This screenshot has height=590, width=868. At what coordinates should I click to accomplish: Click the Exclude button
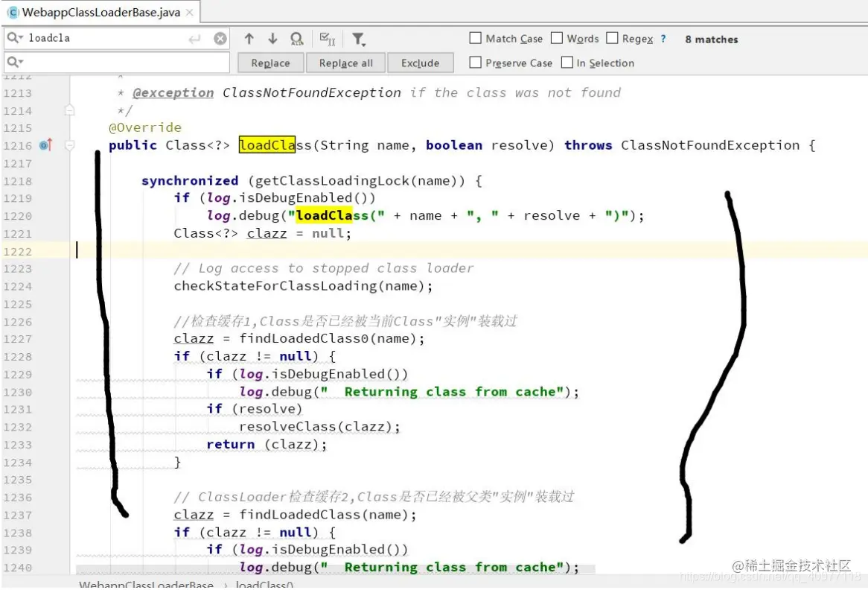pyautogui.click(x=420, y=63)
